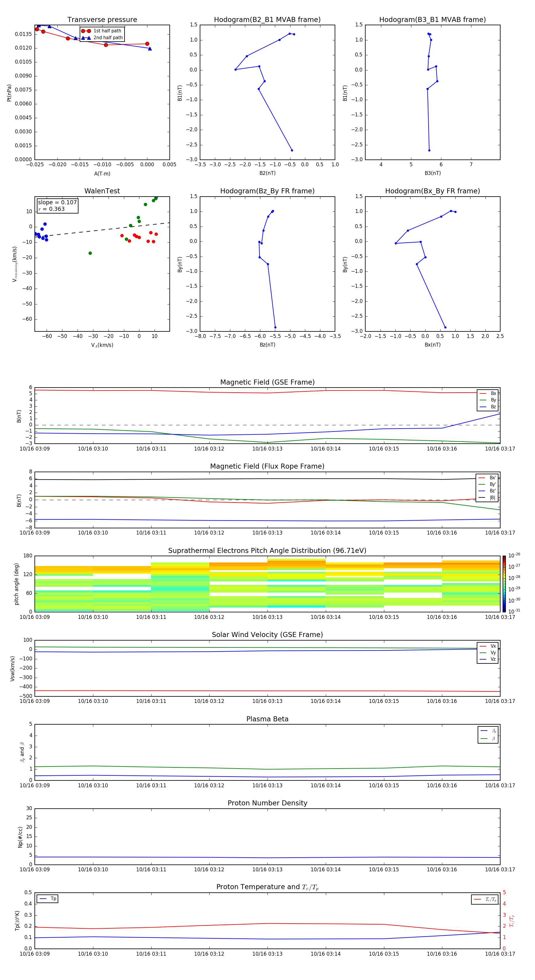Click the Vx legend entry in Solar Wind plot
Screen dimensions: 535x980
coord(488,646)
